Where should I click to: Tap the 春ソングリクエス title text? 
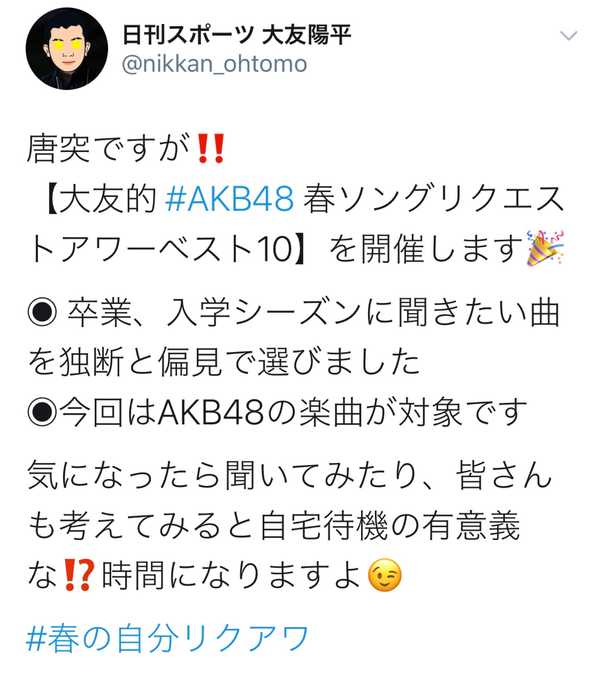coord(434,199)
